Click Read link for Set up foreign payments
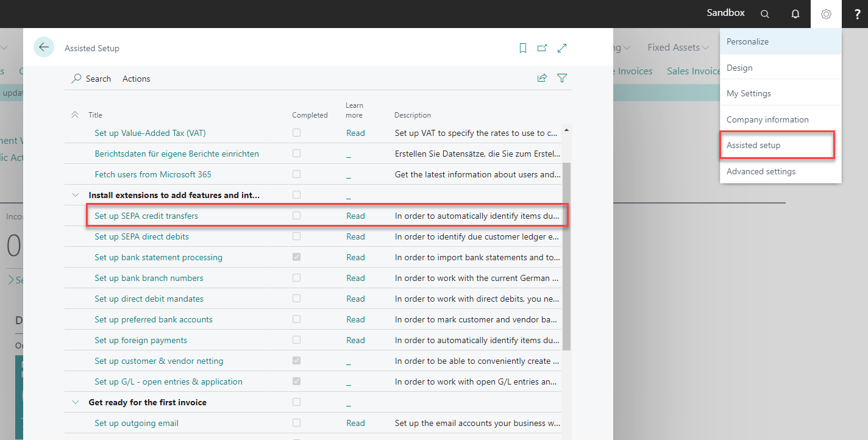 coord(355,340)
